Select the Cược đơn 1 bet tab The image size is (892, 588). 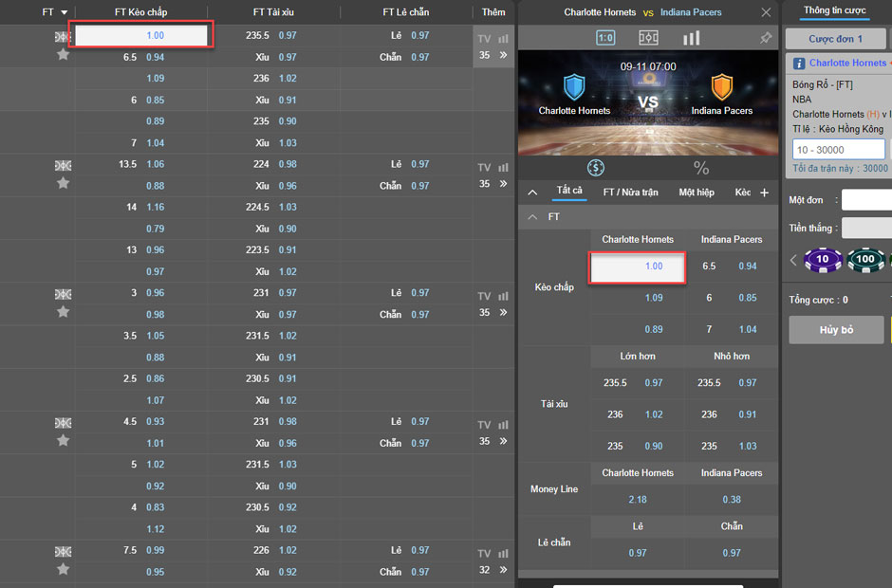[836, 39]
